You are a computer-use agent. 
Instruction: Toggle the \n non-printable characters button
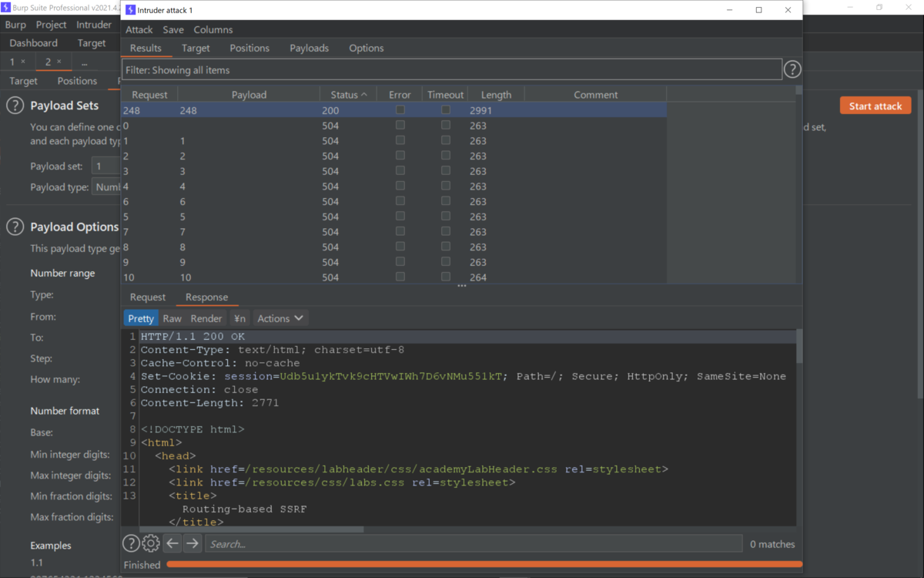(x=239, y=318)
